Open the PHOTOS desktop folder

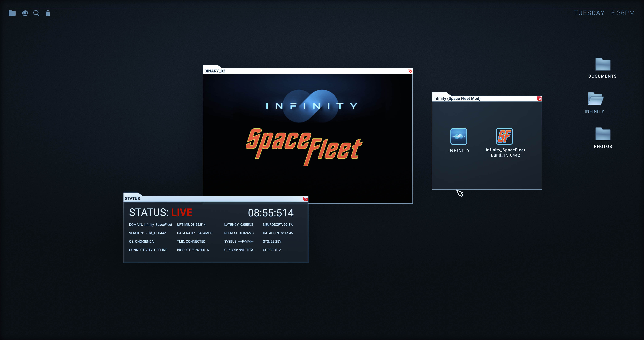click(602, 134)
